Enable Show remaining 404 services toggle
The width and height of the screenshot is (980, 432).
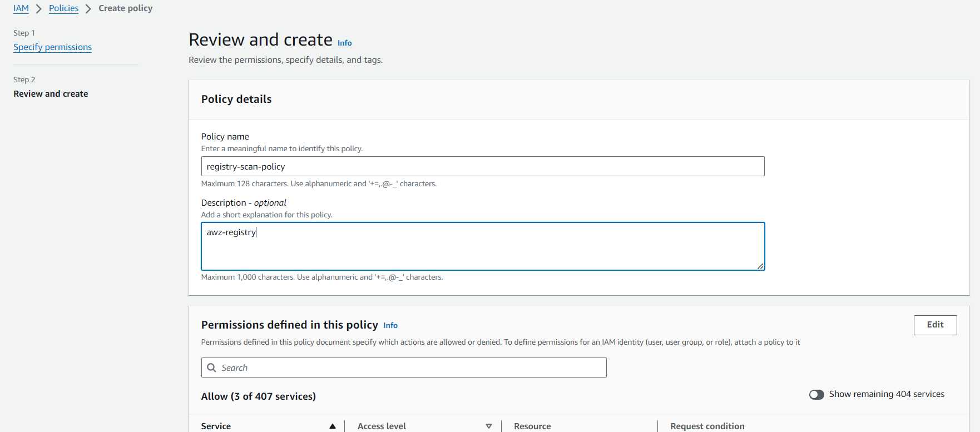pos(816,394)
